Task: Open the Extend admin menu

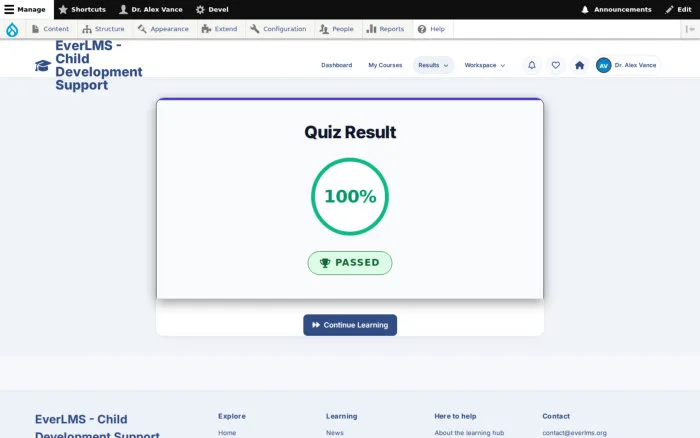Action: [x=219, y=29]
